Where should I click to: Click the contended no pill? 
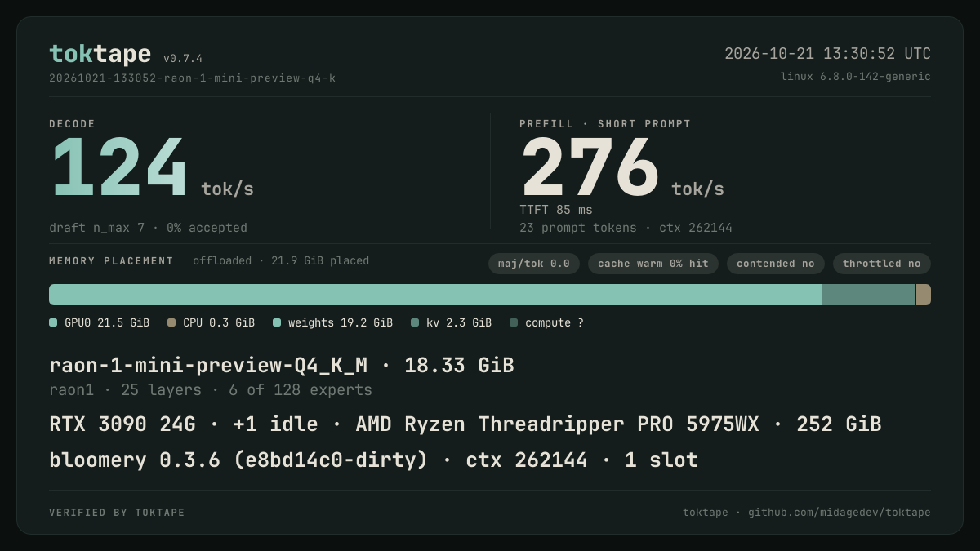tap(776, 264)
